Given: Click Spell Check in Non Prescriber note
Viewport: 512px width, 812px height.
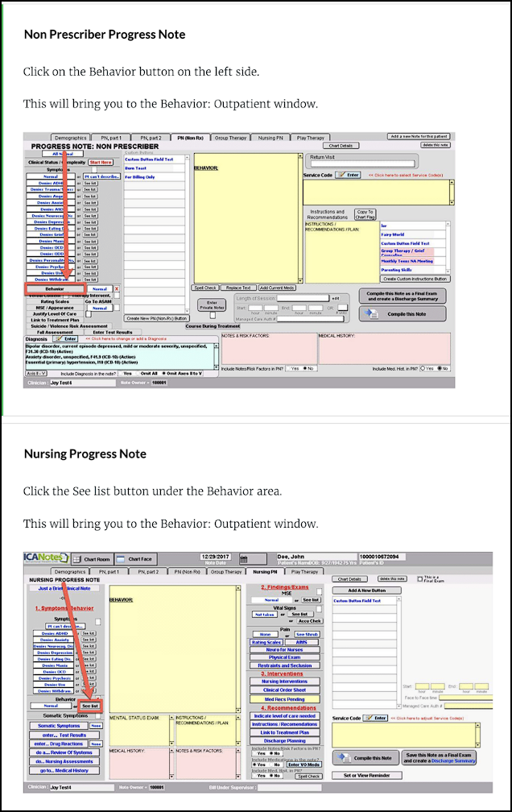Looking at the screenshot, I should (x=205, y=288).
